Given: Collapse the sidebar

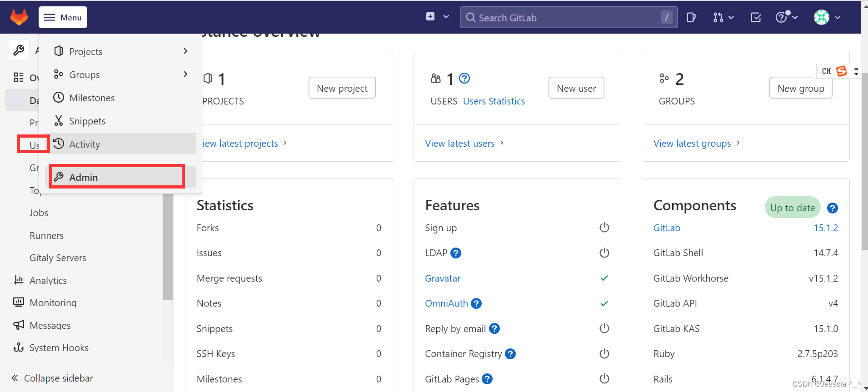Looking at the screenshot, I should coord(52,378).
